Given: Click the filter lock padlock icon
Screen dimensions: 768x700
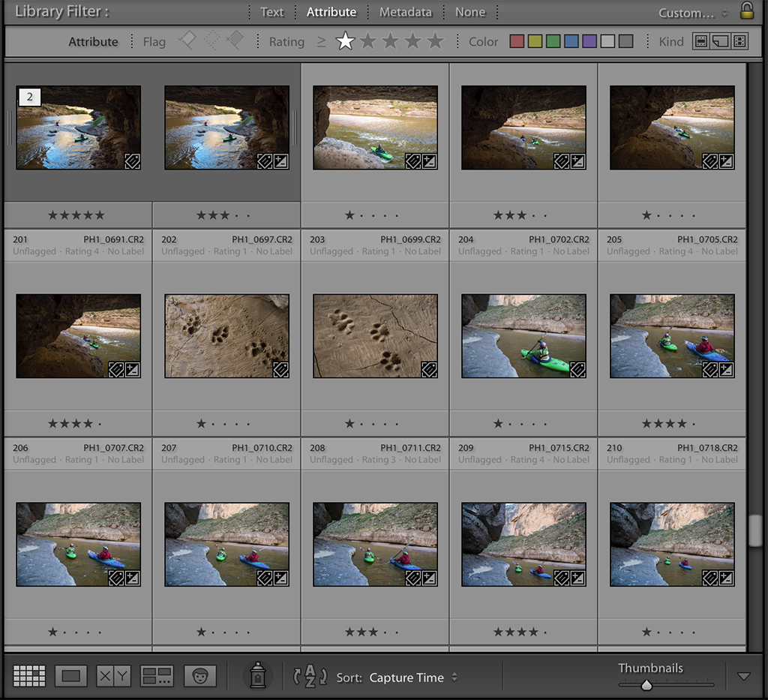Looking at the screenshot, I should [747, 11].
